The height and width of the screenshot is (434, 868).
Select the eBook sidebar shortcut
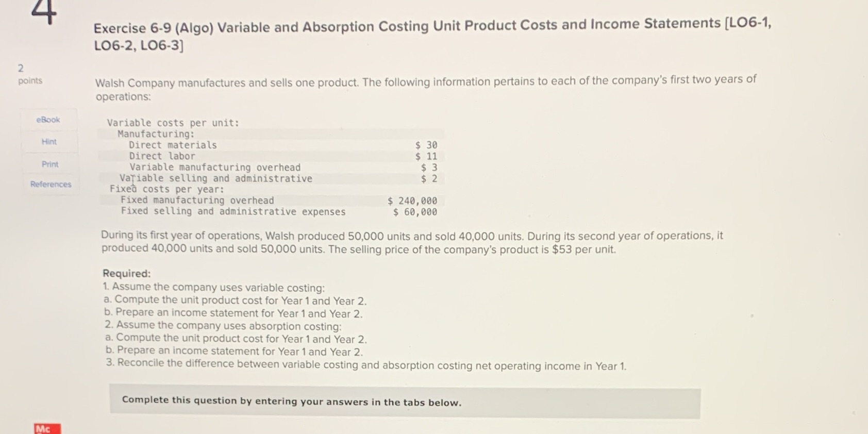(x=48, y=119)
